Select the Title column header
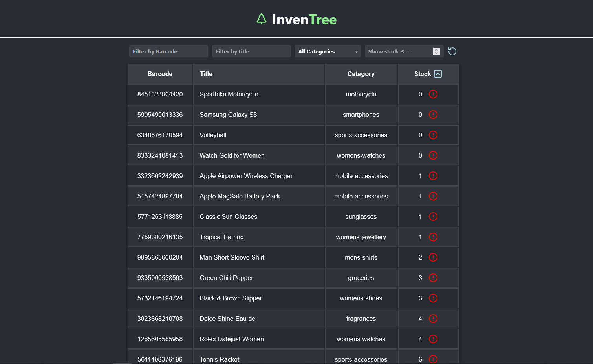 pos(206,74)
